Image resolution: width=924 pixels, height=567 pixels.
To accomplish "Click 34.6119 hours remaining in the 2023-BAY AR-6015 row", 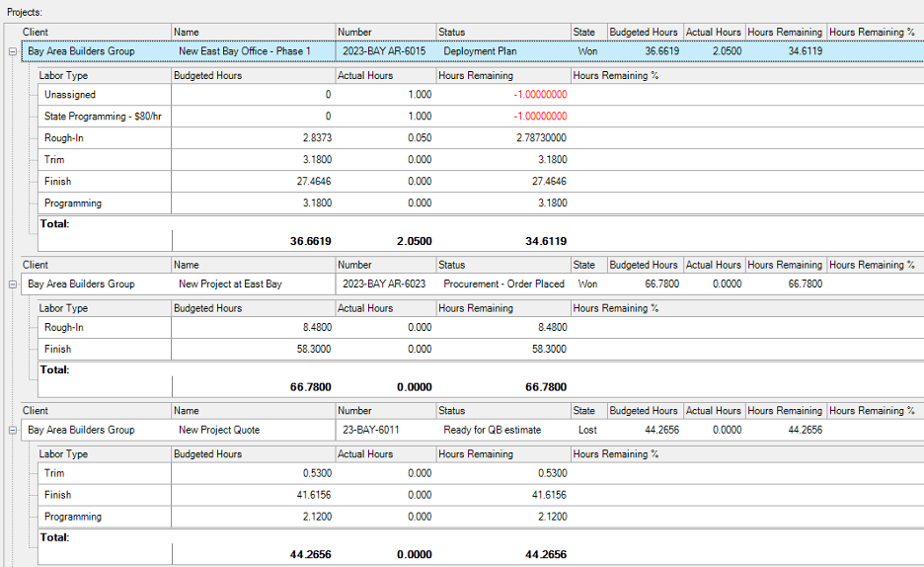I will pos(805,51).
